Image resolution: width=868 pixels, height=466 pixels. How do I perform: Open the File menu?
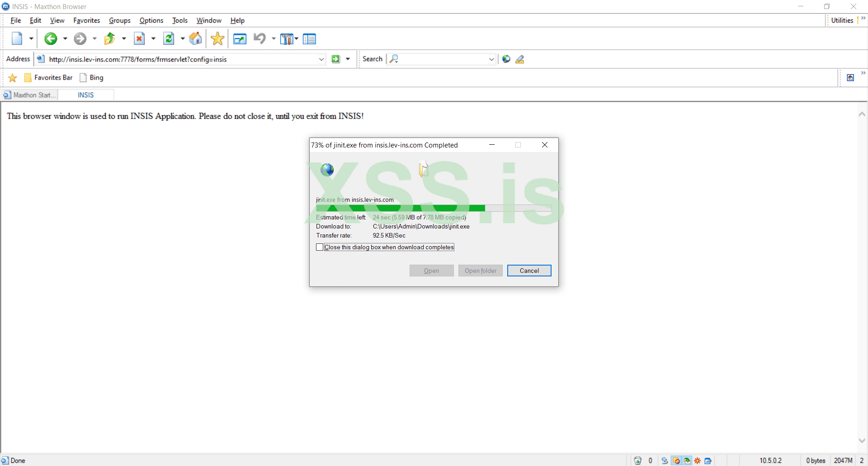pyautogui.click(x=16, y=20)
